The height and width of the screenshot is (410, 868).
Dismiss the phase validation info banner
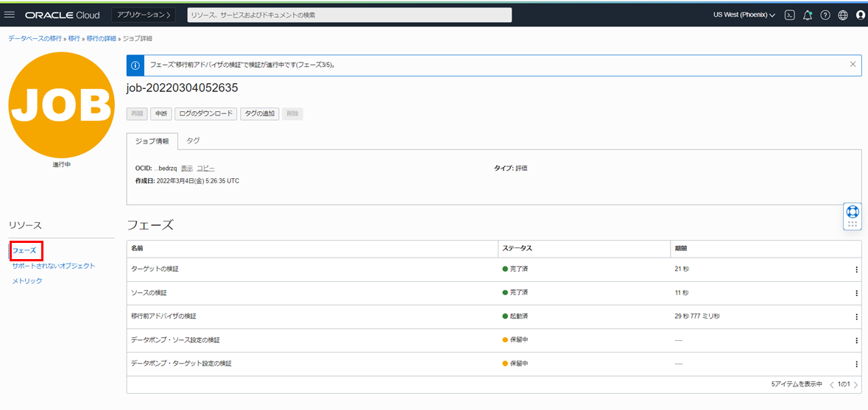[853, 65]
